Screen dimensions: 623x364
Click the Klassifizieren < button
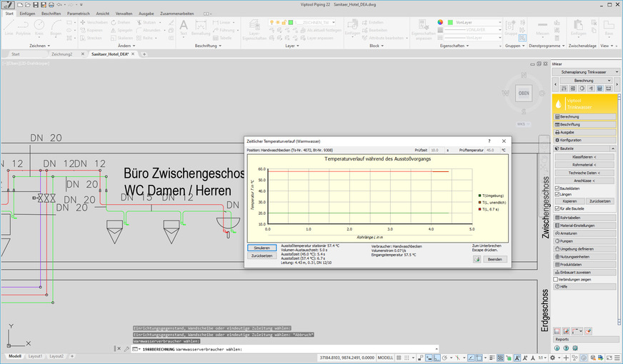584,157
